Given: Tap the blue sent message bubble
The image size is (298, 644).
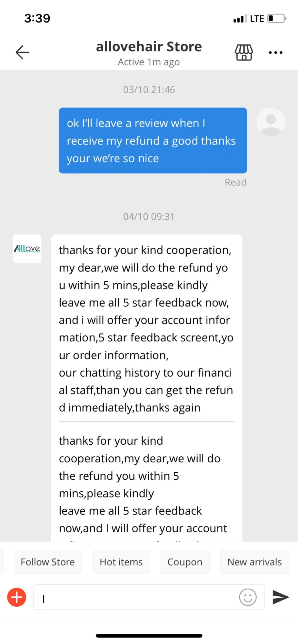Looking at the screenshot, I should [153, 140].
